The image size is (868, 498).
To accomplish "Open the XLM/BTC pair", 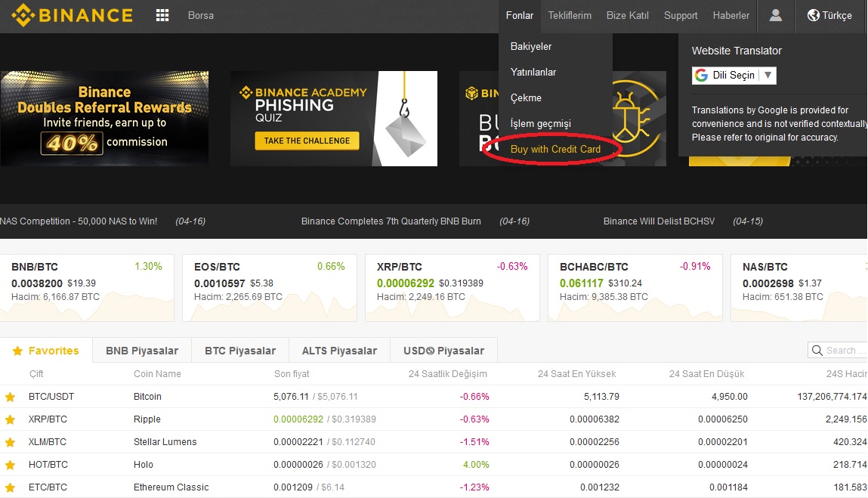I will 47,442.
